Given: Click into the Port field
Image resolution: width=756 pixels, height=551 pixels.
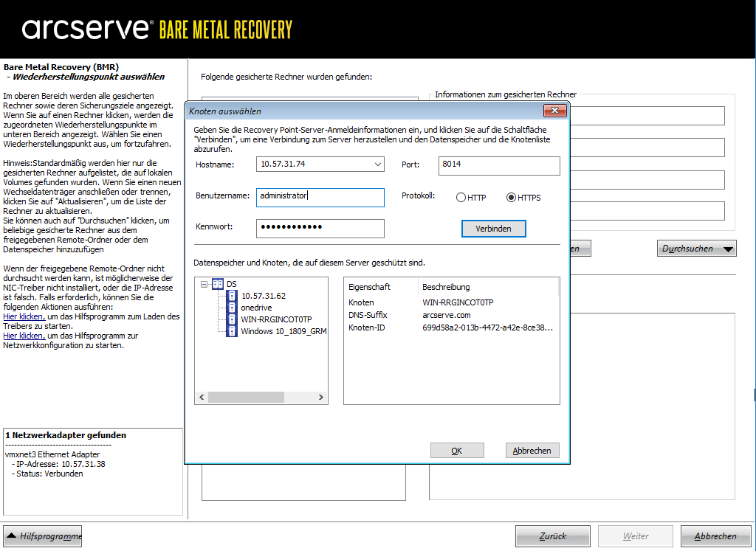Looking at the screenshot, I should 499,166.
